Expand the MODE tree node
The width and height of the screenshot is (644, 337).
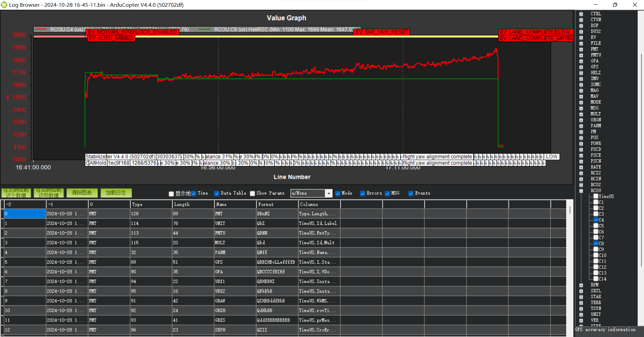point(581,102)
